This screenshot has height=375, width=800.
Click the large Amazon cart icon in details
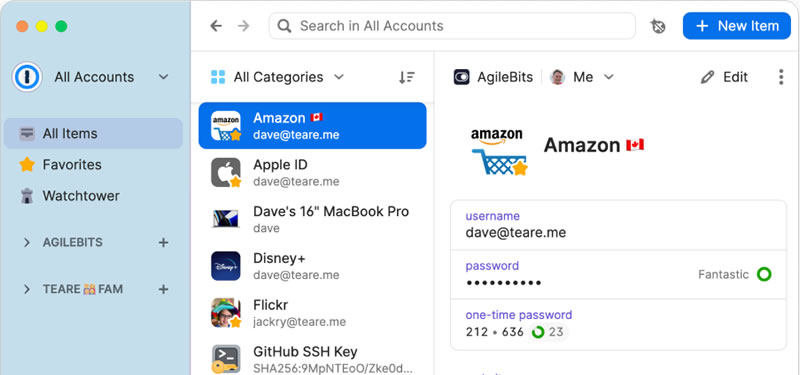click(x=498, y=152)
